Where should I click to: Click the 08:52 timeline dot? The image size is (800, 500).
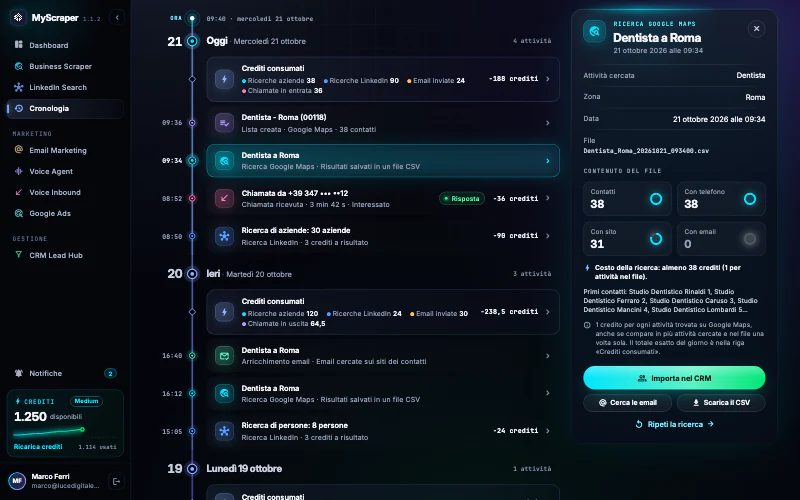pyautogui.click(x=192, y=198)
